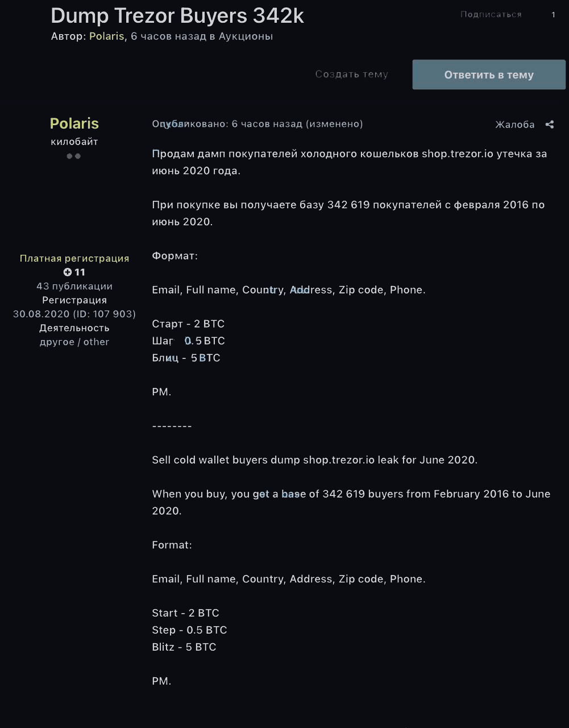Open the follower count 1 next to Подписаться

click(553, 15)
